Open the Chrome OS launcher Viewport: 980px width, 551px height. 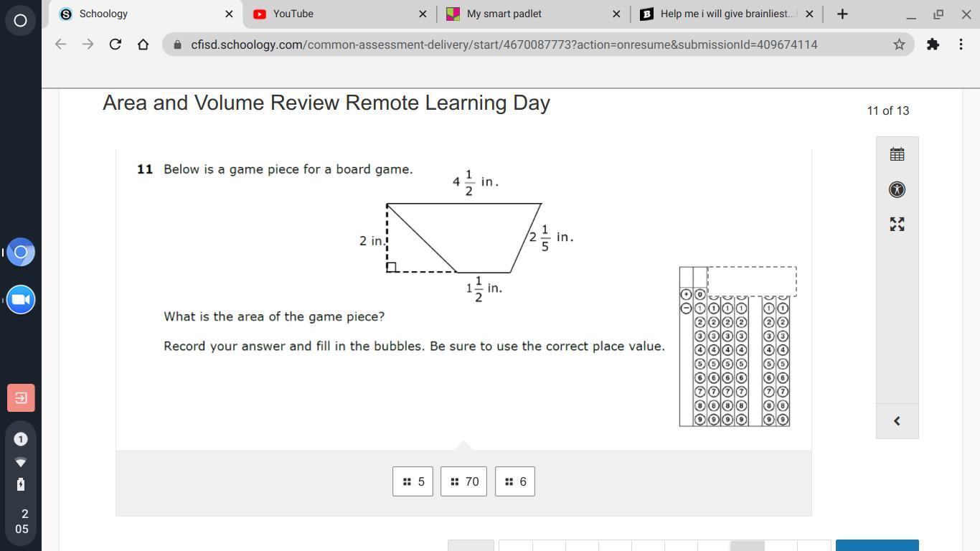pyautogui.click(x=20, y=20)
